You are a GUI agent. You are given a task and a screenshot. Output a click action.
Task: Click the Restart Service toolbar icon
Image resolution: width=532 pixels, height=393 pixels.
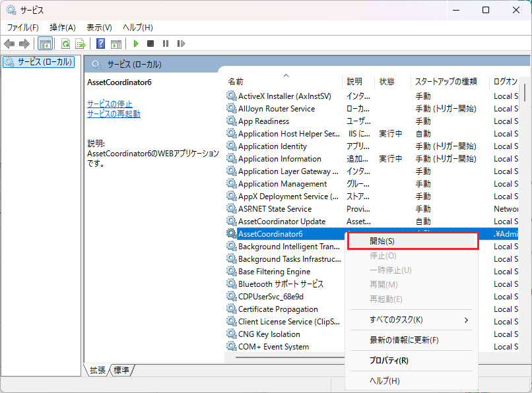pos(180,44)
